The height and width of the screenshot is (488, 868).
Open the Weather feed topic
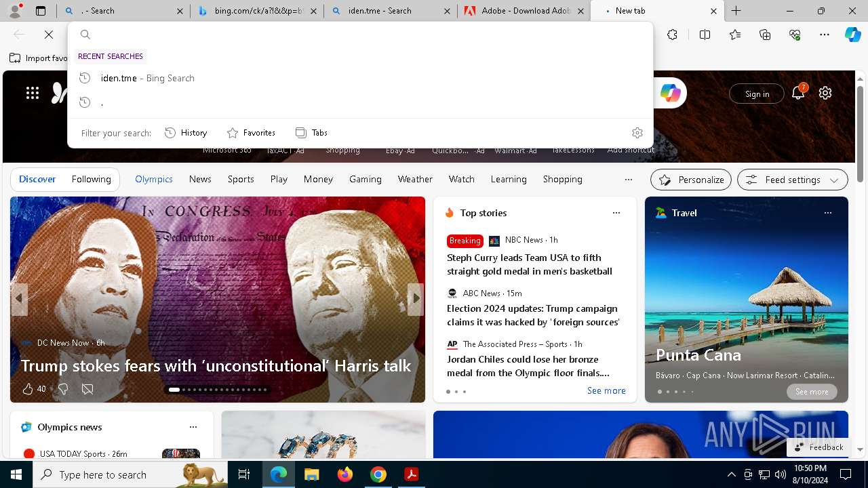coord(415,179)
